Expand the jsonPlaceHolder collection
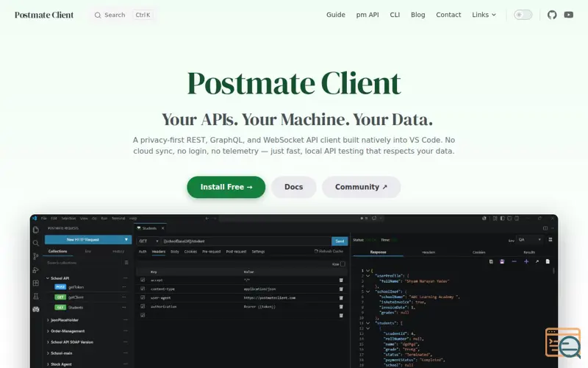The image size is (588, 368). 48,320
